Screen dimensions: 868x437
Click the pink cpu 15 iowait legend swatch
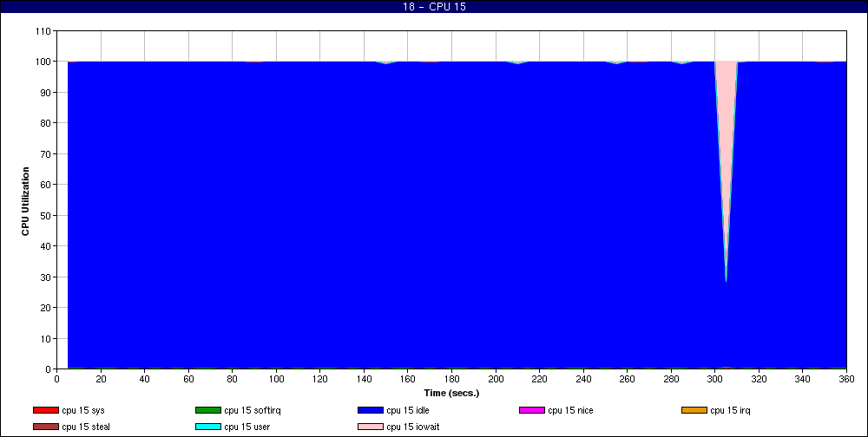click(x=371, y=427)
